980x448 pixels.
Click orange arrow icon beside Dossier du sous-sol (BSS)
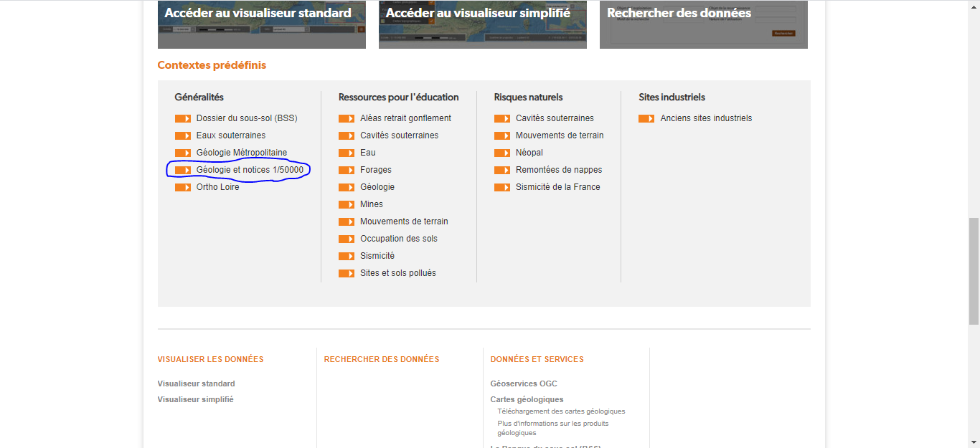(183, 118)
